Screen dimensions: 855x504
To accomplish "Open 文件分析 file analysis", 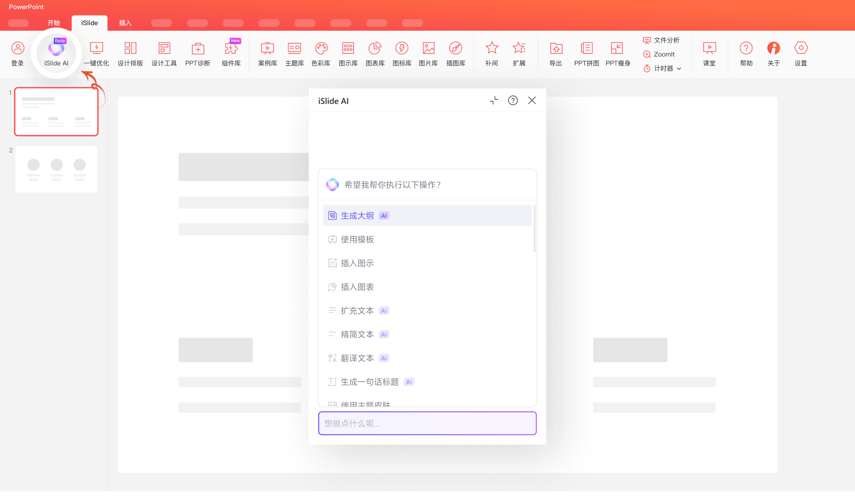I will 661,40.
